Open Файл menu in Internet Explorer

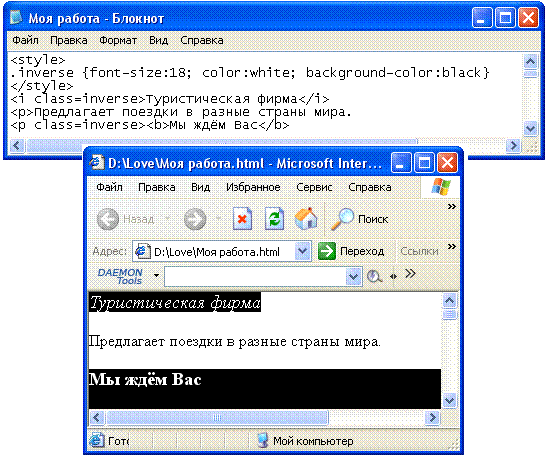pos(109,187)
